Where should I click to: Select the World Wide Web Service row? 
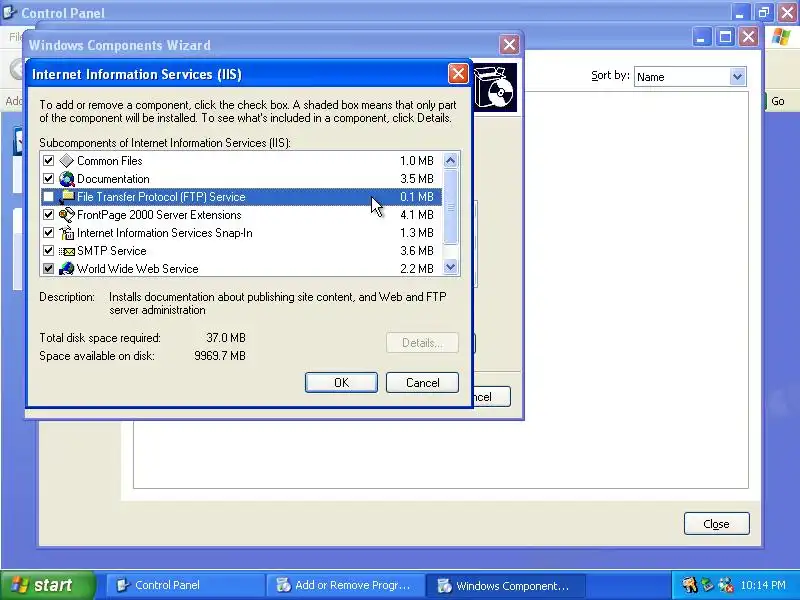(x=241, y=269)
